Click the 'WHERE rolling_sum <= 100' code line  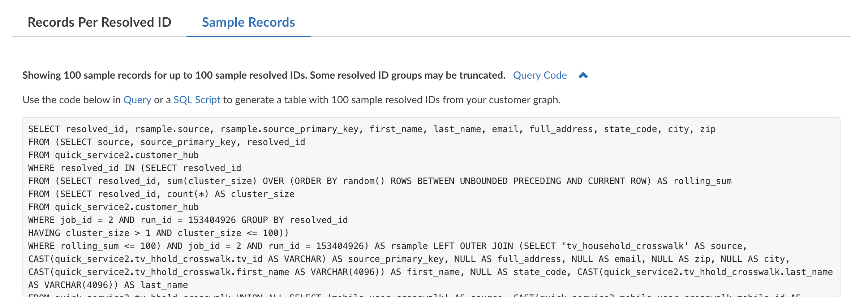click(x=388, y=246)
